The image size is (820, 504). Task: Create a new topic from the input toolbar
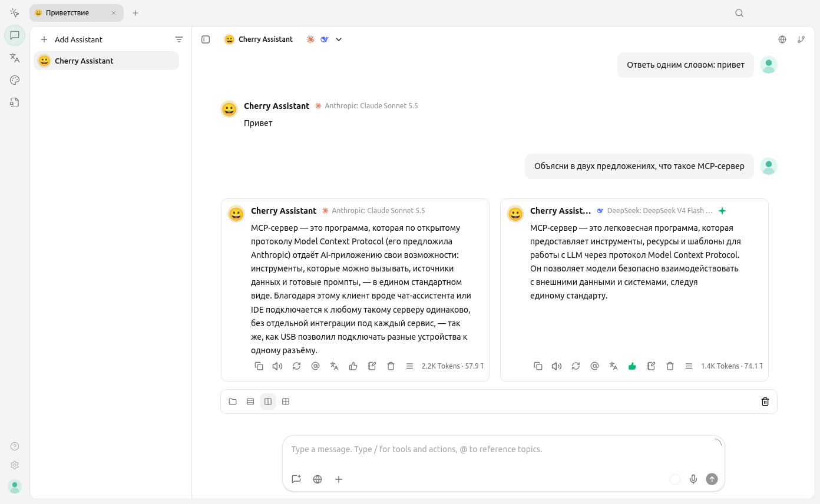pos(296,479)
